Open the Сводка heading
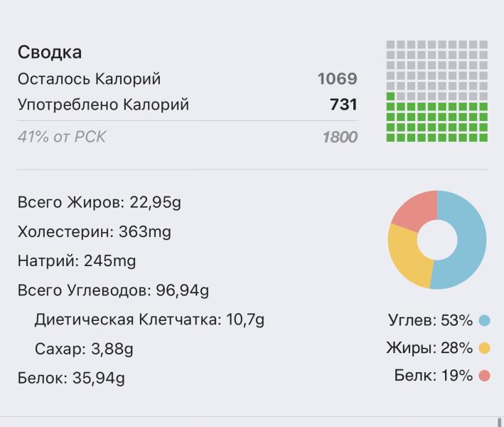 (x=50, y=52)
